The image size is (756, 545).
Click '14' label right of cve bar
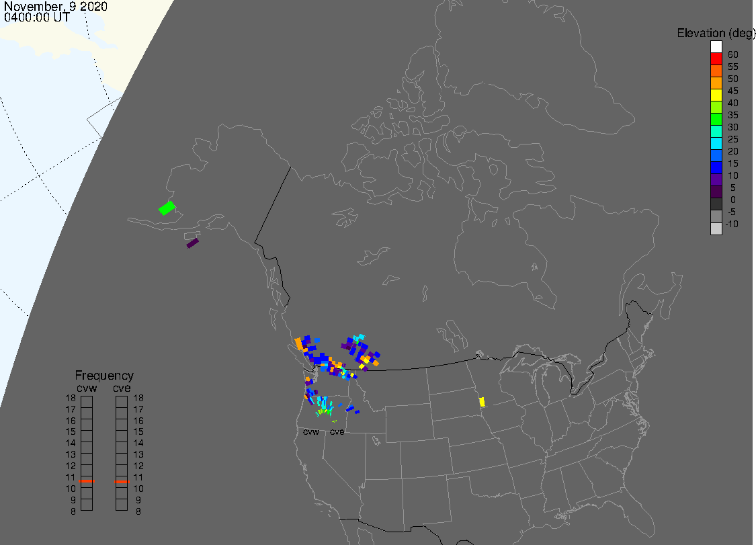[x=138, y=444]
